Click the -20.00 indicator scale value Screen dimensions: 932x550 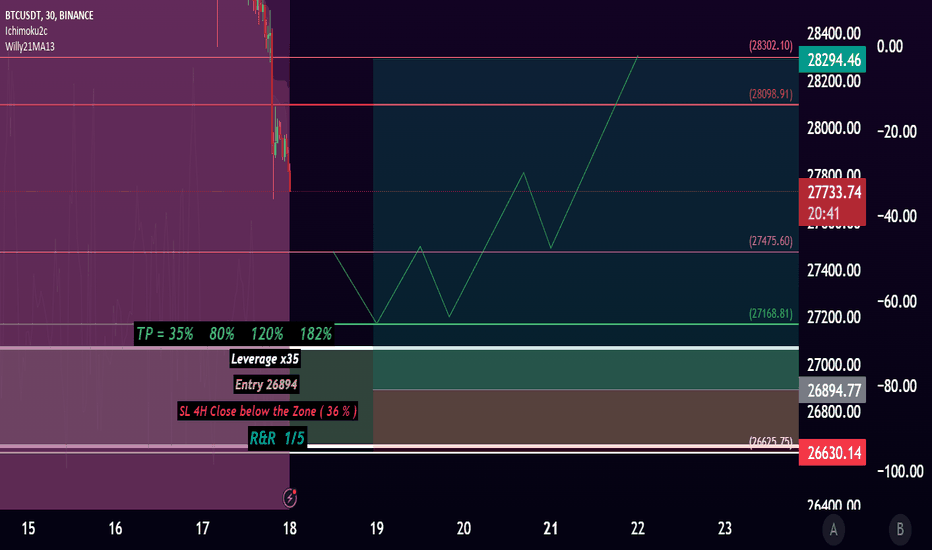click(897, 131)
